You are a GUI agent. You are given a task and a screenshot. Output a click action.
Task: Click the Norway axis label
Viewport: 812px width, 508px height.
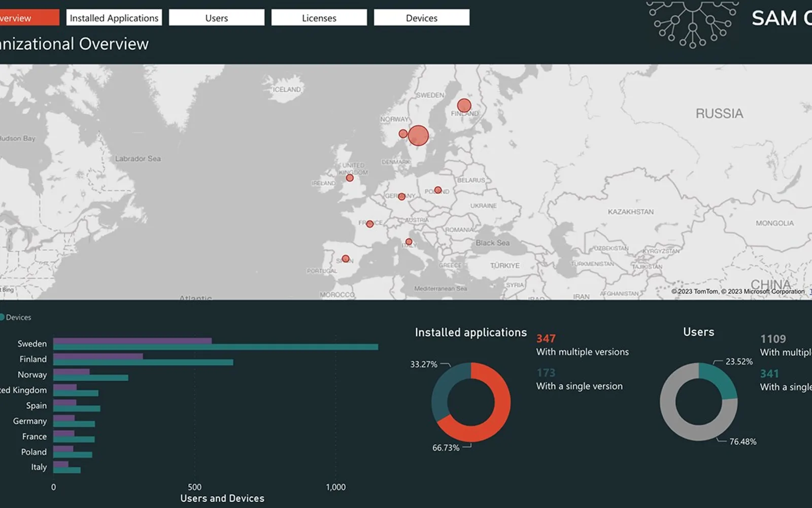32,375
